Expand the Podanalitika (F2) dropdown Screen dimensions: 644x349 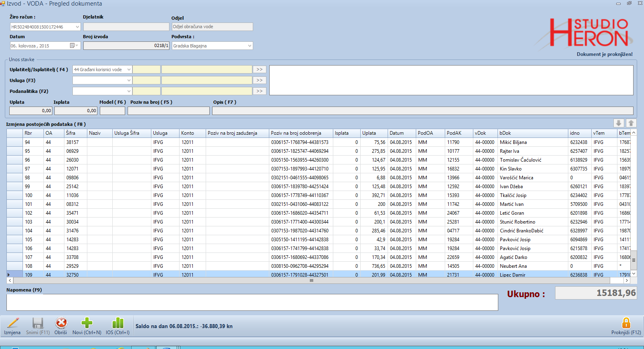click(129, 91)
